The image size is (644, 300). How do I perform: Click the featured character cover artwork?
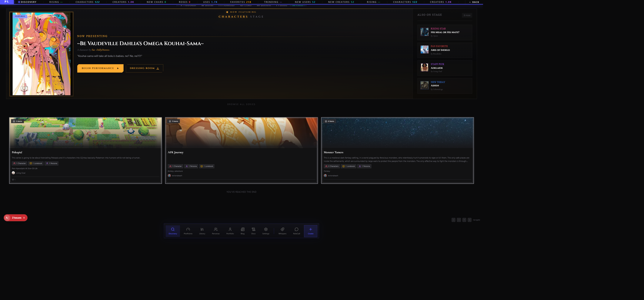point(42,54)
